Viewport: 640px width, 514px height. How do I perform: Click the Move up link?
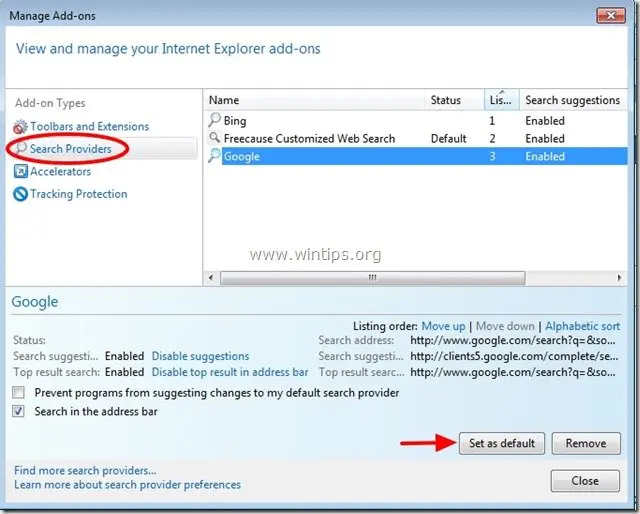tap(443, 326)
